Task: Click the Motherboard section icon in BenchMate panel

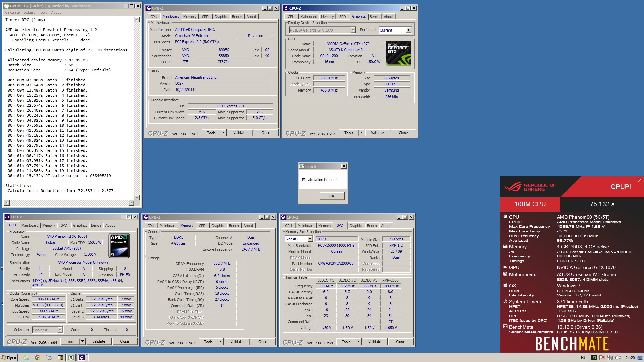Action: 505,274
